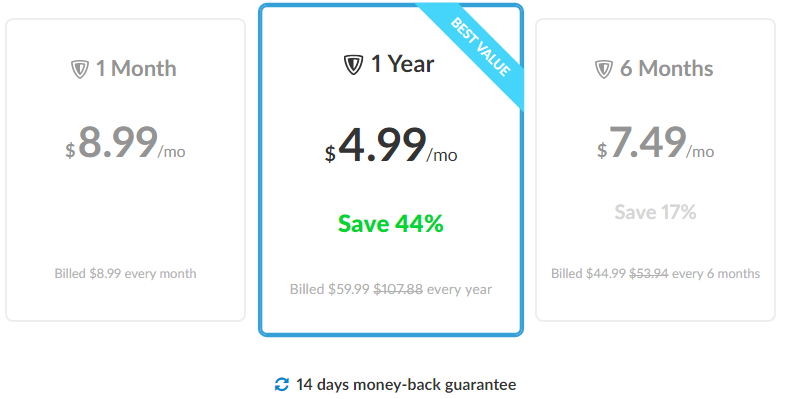Click the refresh icon by money-back guarantee
The height and width of the screenshot is (399, 785).
(282, 384)
